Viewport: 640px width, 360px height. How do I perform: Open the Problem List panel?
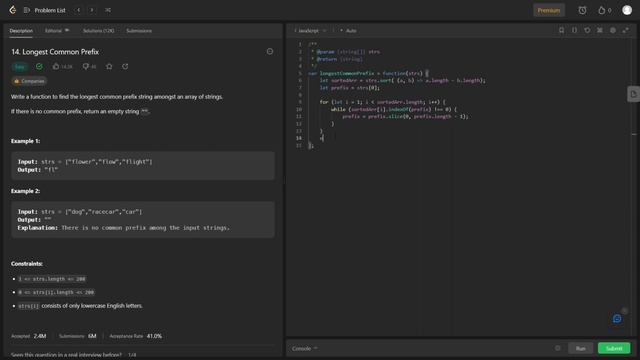(45, 10)
